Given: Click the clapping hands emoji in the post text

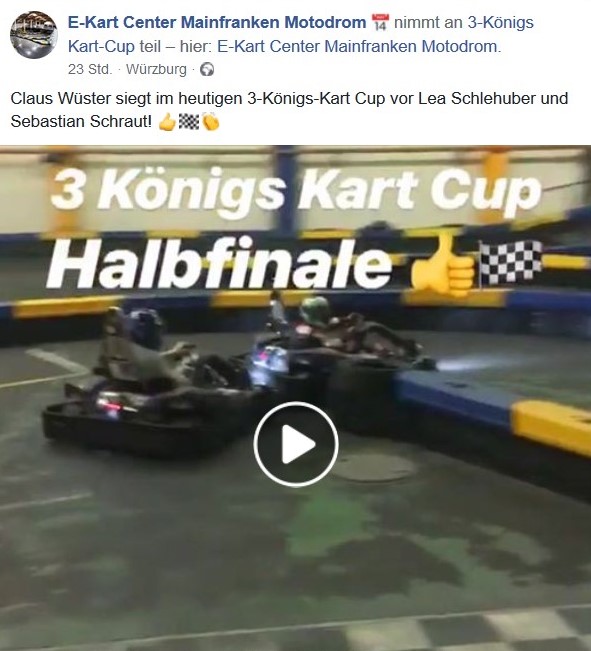Looking at the screenshot, I should (x=211, y=122).
